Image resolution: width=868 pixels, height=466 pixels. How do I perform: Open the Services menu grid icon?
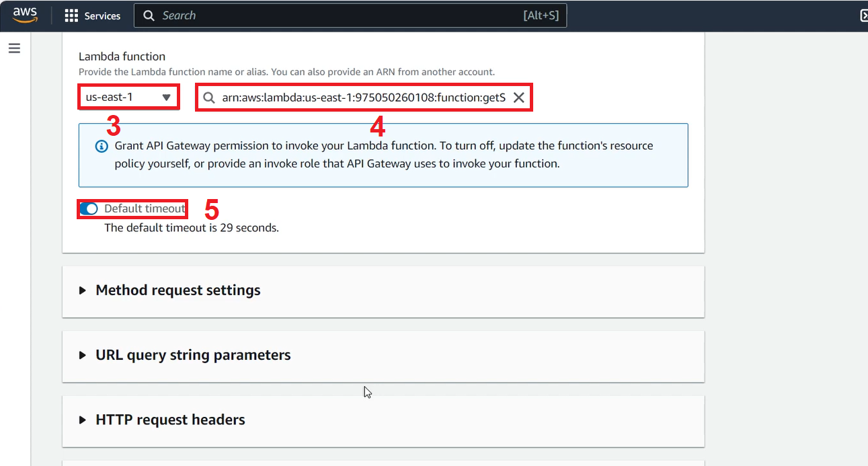71,15
